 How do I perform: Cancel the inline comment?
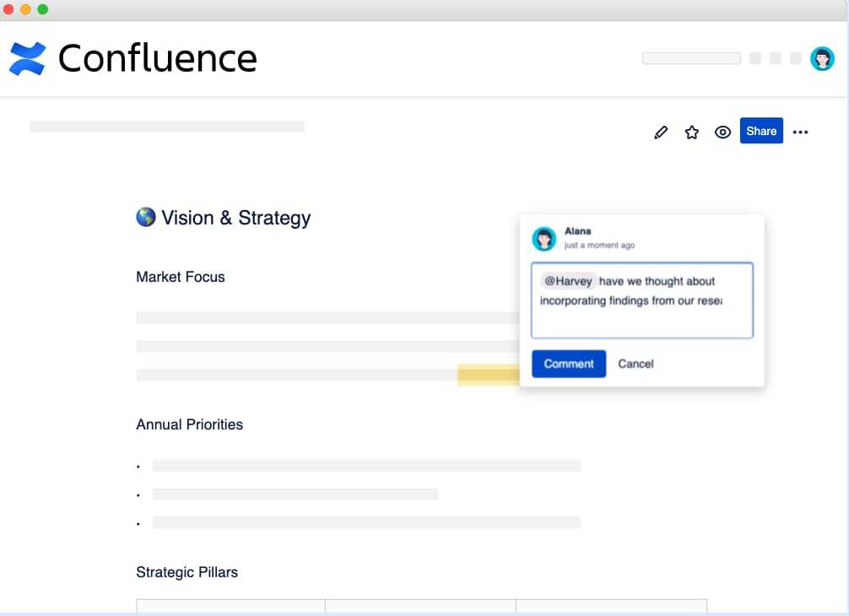635,364
